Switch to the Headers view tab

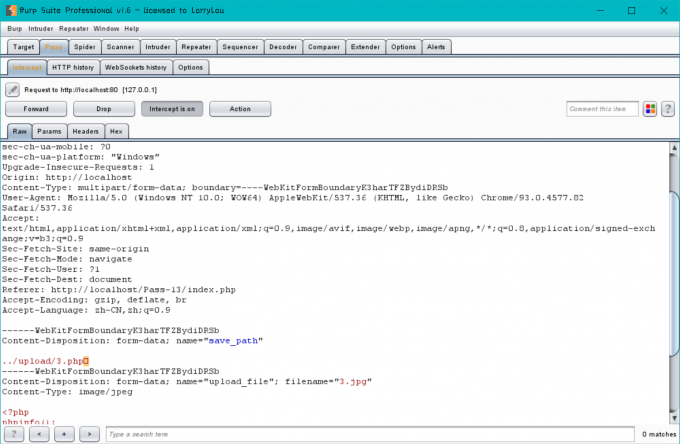[x=85, y=131]
